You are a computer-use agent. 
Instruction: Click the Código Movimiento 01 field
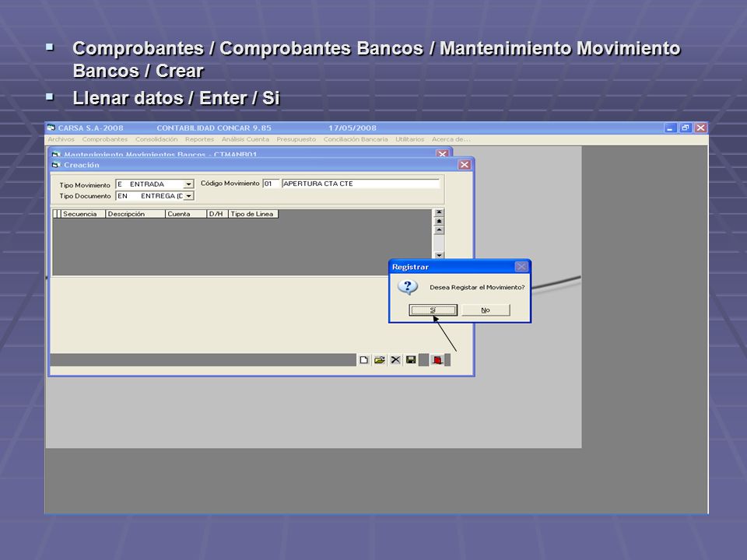click(x=271, y=184)
